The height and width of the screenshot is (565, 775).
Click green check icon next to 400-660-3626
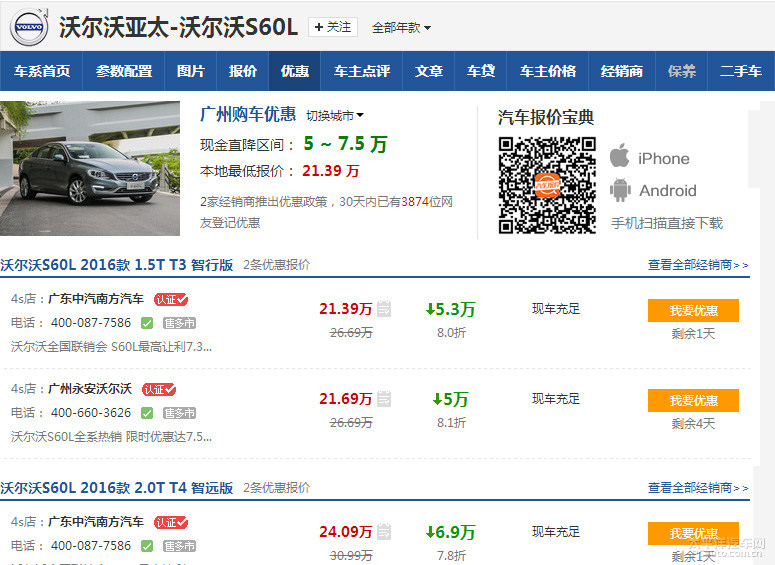(x=147, y=413)
